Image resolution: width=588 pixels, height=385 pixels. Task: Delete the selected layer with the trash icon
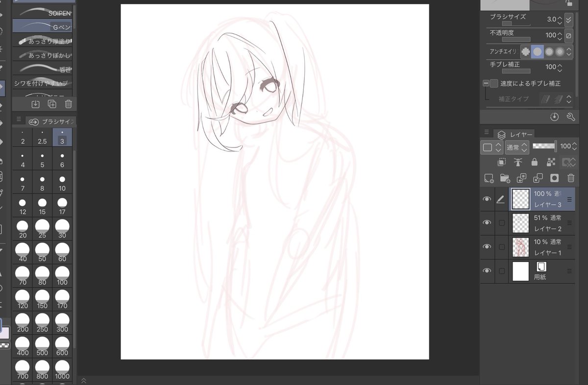[571, 178]
